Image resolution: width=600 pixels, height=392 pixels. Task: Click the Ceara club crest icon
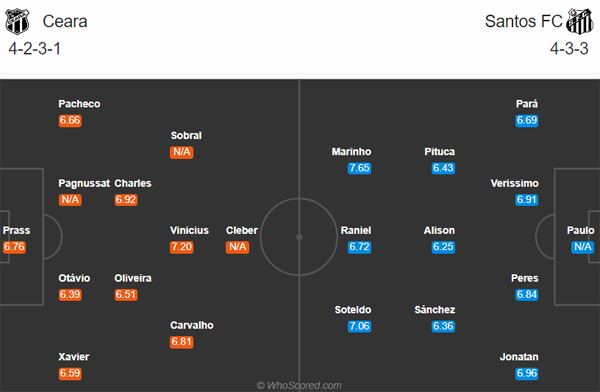[17, 21]
